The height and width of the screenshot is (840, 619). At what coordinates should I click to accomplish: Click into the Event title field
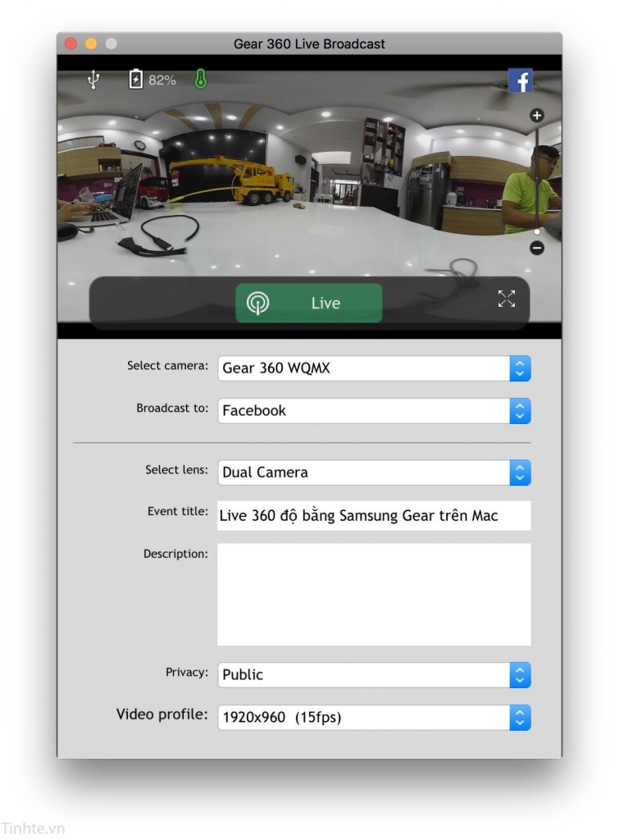pyautogui.click(x=374, y=515)
